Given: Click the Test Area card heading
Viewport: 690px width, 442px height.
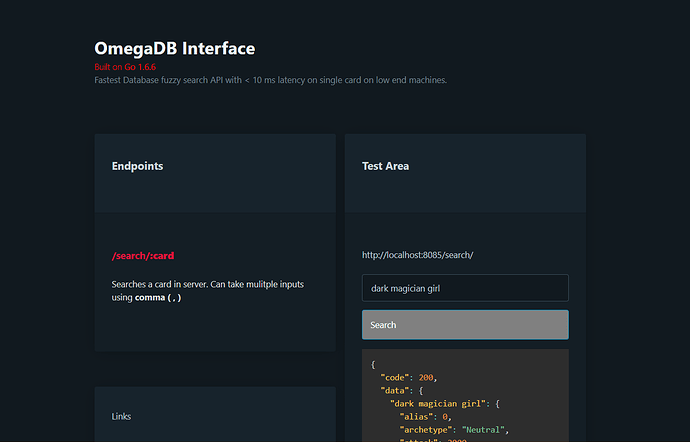Looking at the screenshot, I should [x=385, y=166].
